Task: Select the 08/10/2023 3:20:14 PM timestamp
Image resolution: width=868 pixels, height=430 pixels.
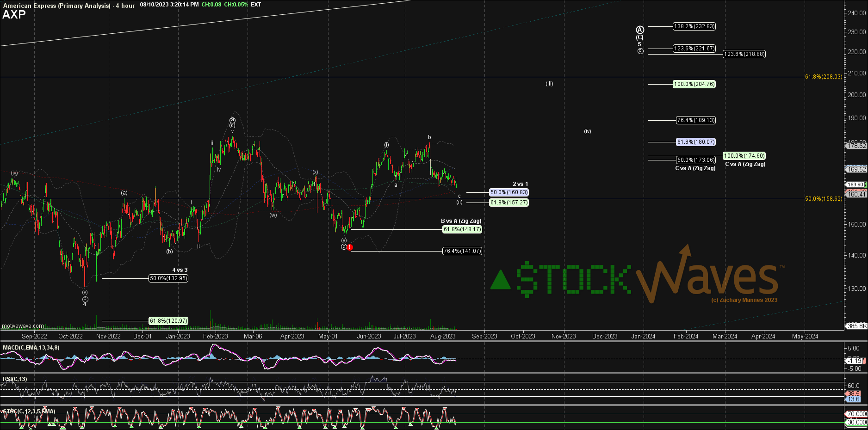Action: click(169, 5)
